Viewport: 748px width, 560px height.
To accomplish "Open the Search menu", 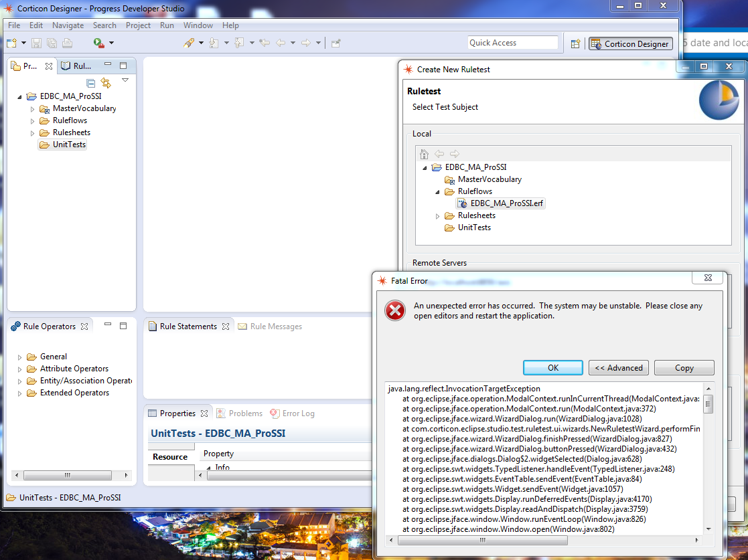I will (x=104, y=25).
